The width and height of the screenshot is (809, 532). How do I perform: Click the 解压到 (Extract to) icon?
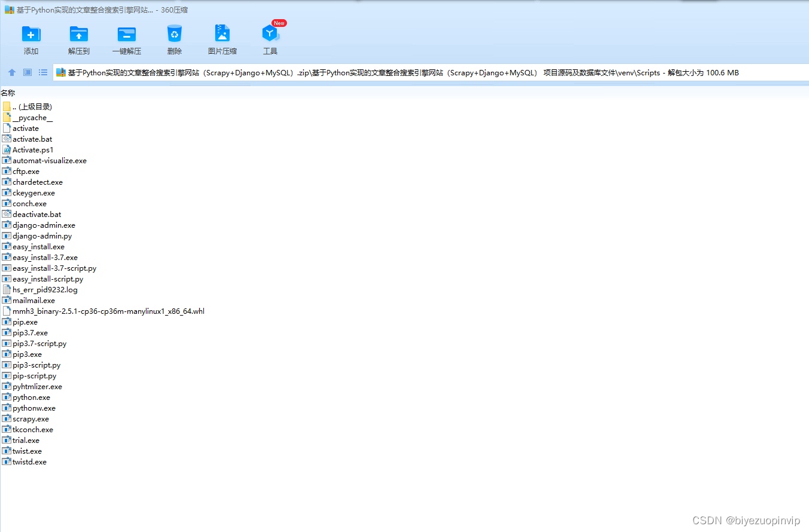click(x=79, y=33)
